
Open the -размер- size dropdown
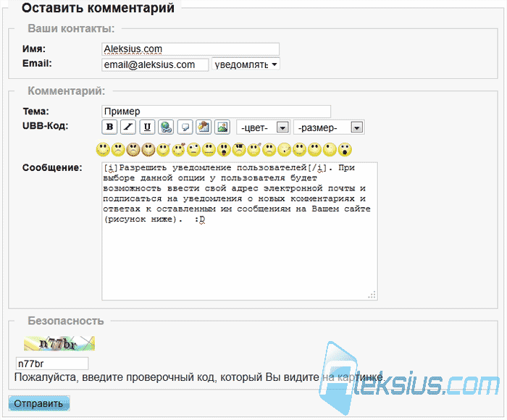329,127
